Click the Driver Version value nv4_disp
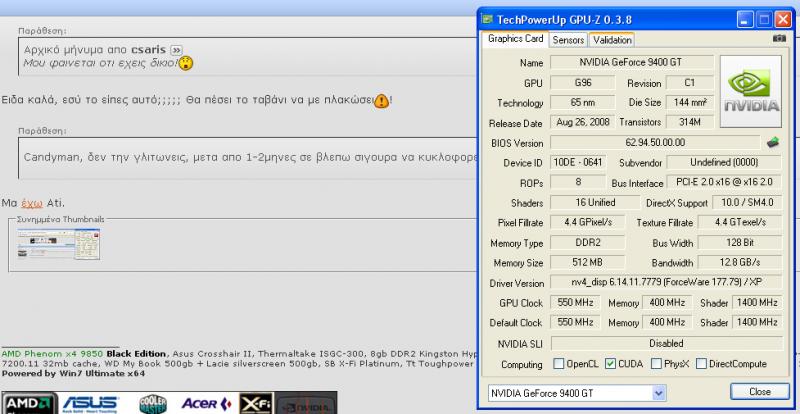The width and height of the screenshot is (800, 414). [x=666, y=282]
